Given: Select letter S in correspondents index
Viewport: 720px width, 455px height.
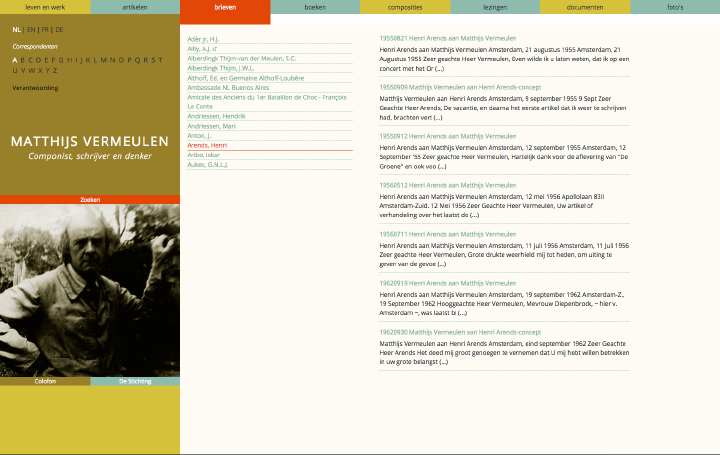Looking at the screenshot, I should (x=153, y=60).
